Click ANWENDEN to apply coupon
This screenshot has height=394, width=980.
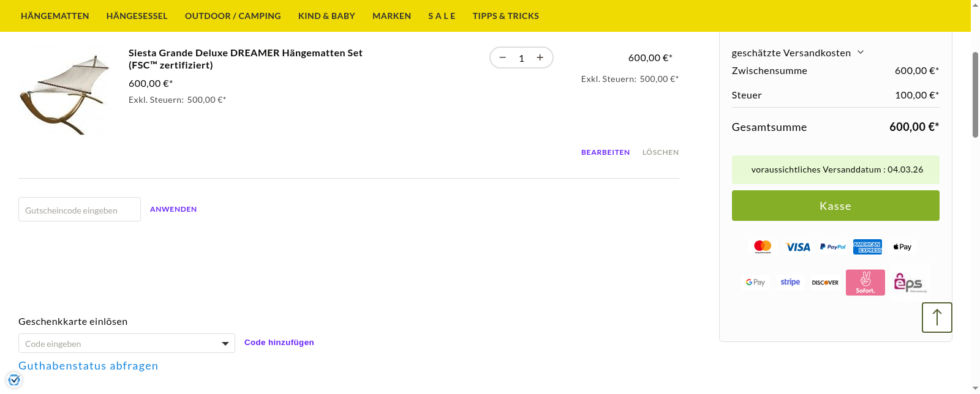[173, 209]
